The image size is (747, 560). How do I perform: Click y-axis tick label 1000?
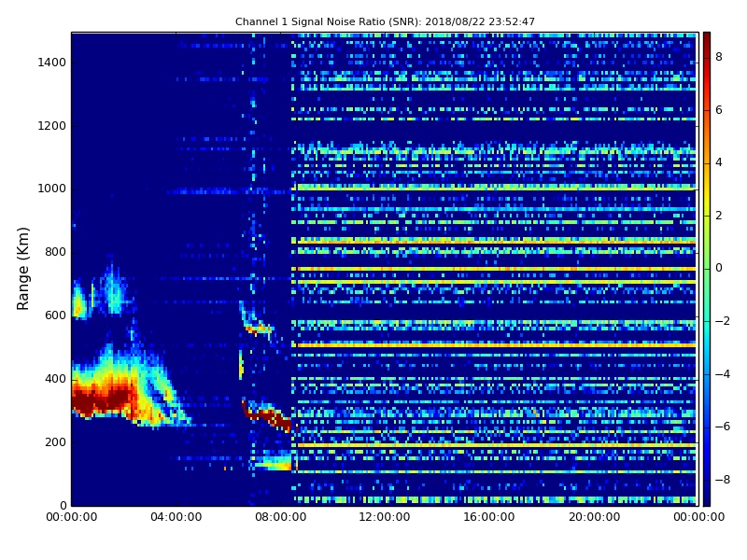pyautogui.click(x=52, y=189)
